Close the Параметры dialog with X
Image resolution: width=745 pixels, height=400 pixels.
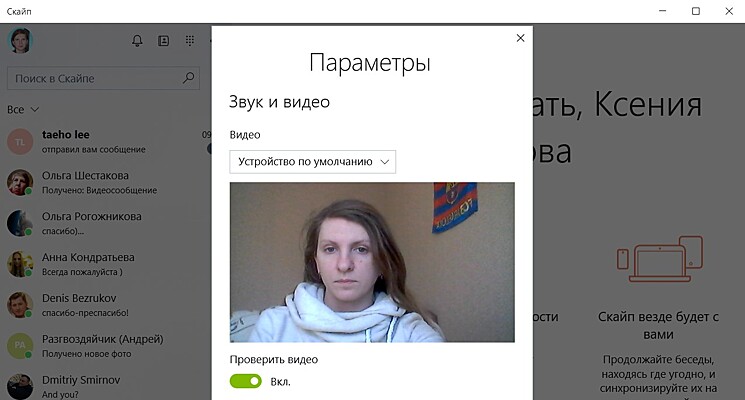pyautogui.click(x=520, y=38)
